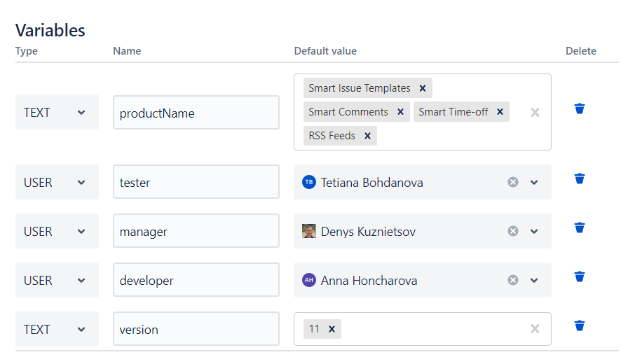Delete the productName variable with trash icon
Screen dimensions: 621x364
[x=579, y=108]
